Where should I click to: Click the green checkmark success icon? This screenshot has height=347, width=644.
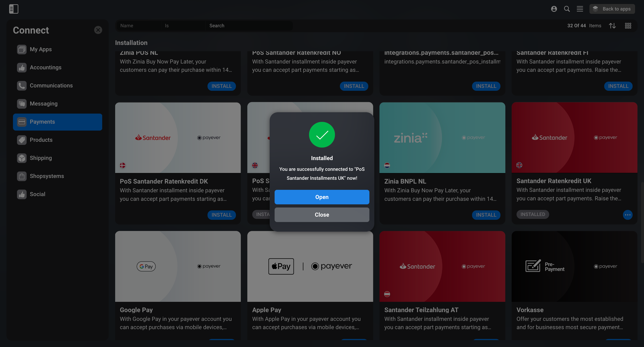click(x=322, y=135)
